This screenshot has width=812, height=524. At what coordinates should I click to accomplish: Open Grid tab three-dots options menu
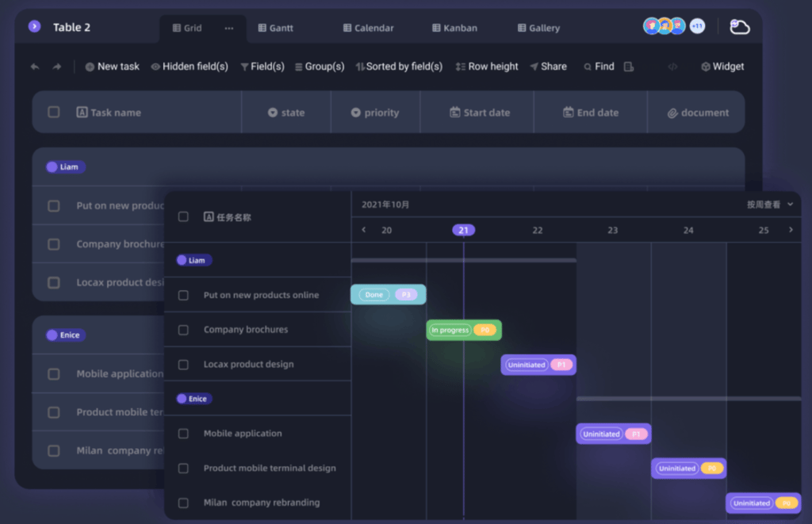pyautogui.click(x=229, y=29)
